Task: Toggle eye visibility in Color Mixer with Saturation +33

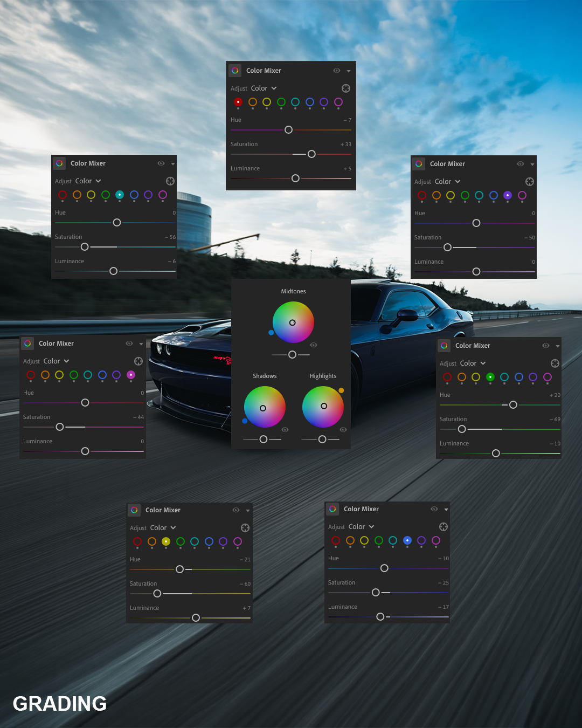Action: click(337, 71)
